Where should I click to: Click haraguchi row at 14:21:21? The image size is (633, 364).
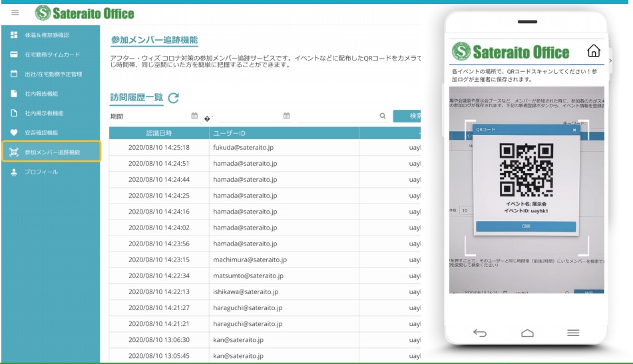[x=265, y=323]
